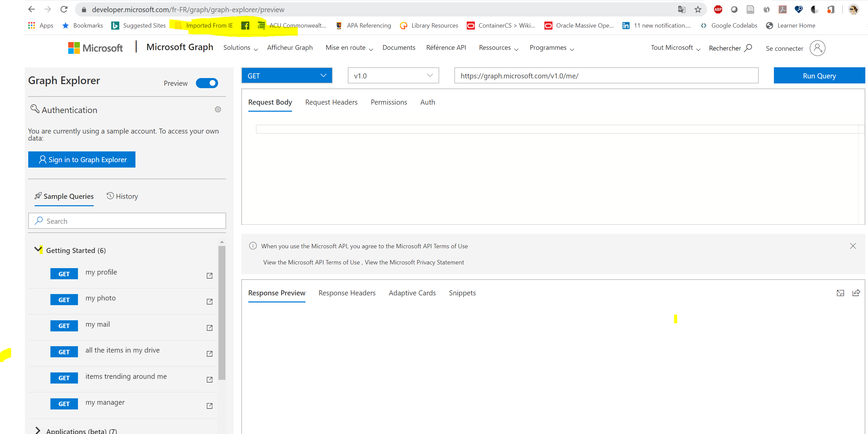Switch to the Request Headers tab
This screenshot has height=434, width=868.
tap(331, 102)
